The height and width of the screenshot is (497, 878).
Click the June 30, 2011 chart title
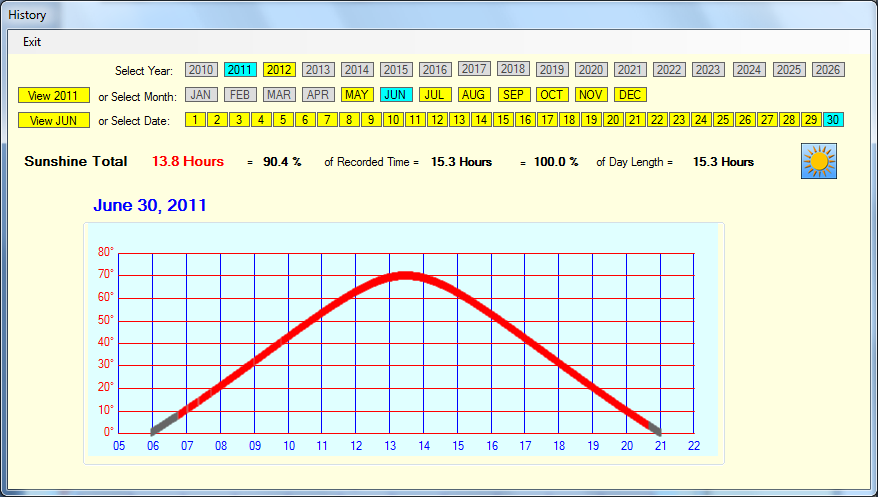click(x=150, y=205)
